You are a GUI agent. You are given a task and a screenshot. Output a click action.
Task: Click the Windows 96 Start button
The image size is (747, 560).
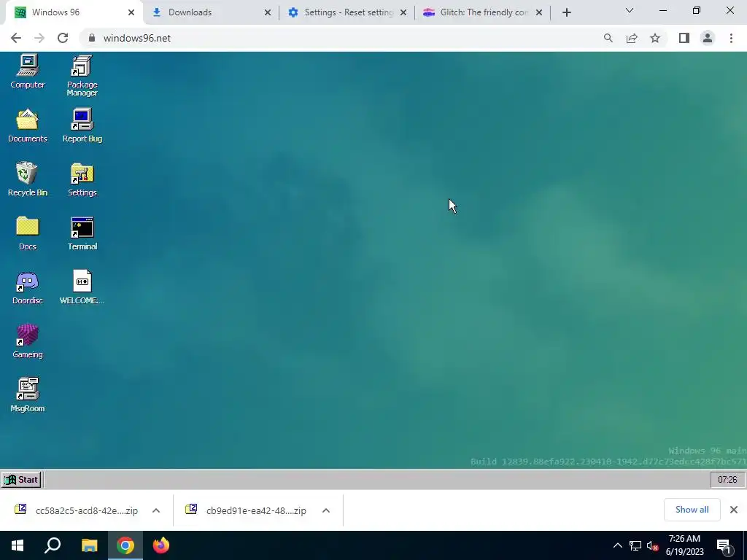tap(21, 480)
